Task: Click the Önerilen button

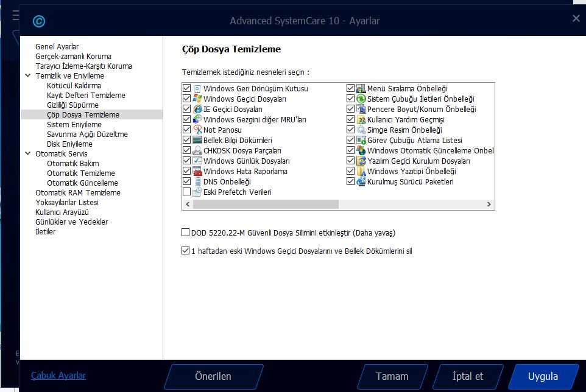Action: tap(213, 376)
